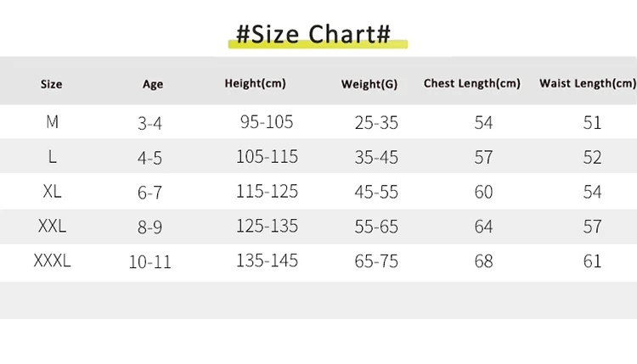The height and width of the screenshot is (364, 637).
Task: Click the #Size Chart# title
Action: tap(313, 35)
